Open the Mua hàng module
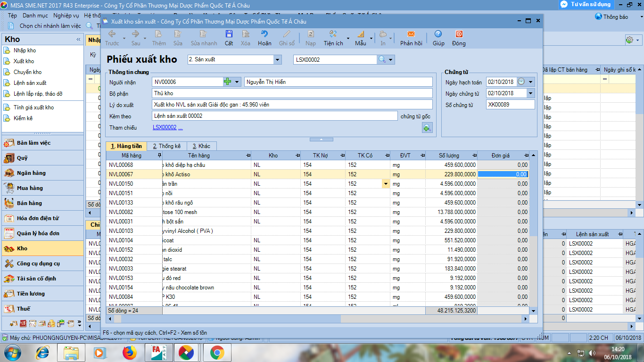Image resolution: width=644 pixels, height=362 pixels. (30, 188)
